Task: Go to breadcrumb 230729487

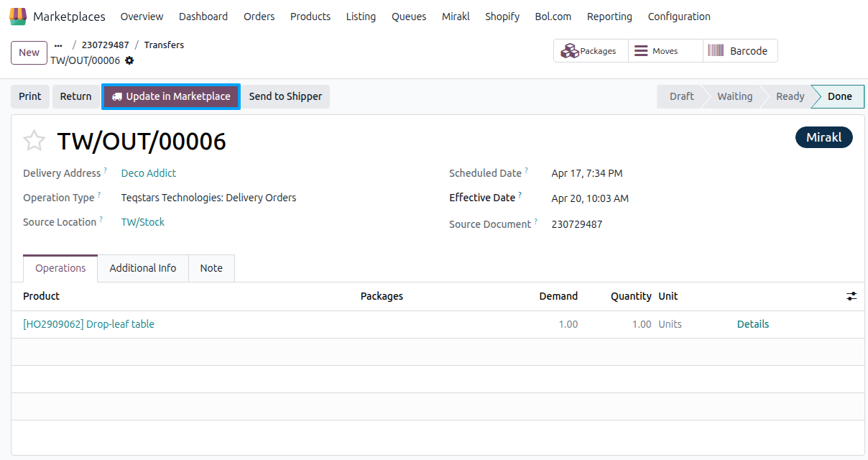Action: coord(106,45)
